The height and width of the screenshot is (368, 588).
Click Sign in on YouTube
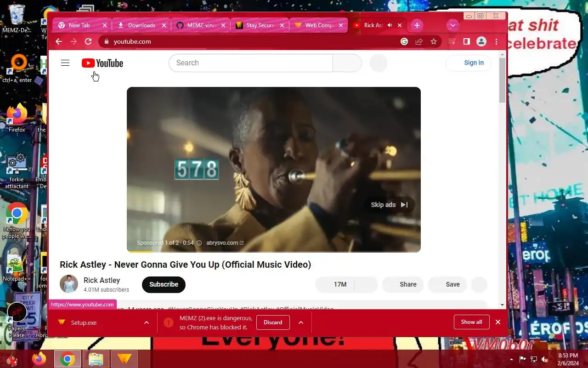469,63
